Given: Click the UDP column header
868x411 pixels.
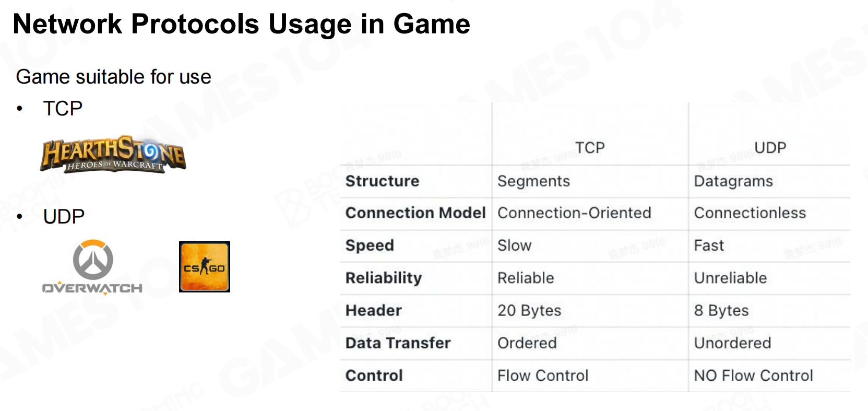Looking at the screenshot, I should [x=770, y=148].
